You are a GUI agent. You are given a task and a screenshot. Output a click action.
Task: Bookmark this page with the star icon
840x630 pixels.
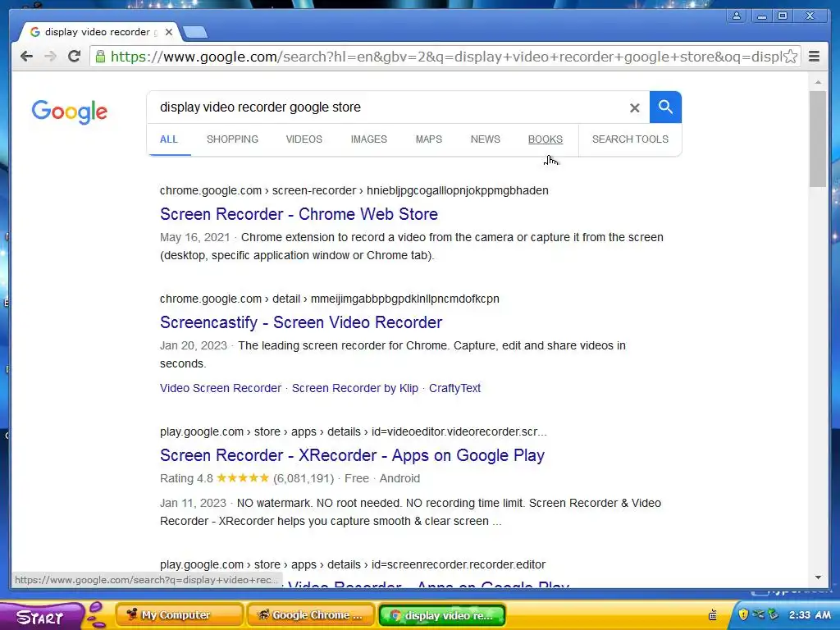pyautogui.click(x=791, y=57)
